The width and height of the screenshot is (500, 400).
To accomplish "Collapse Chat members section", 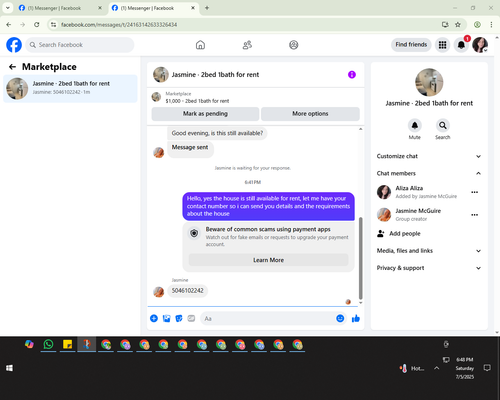I will pos(429,173).
